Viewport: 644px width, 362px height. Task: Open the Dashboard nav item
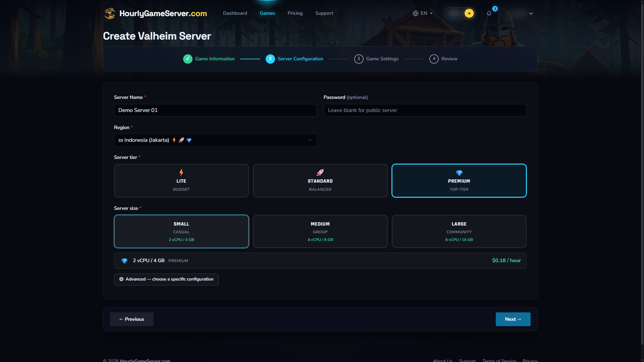[x=235, y=13]
